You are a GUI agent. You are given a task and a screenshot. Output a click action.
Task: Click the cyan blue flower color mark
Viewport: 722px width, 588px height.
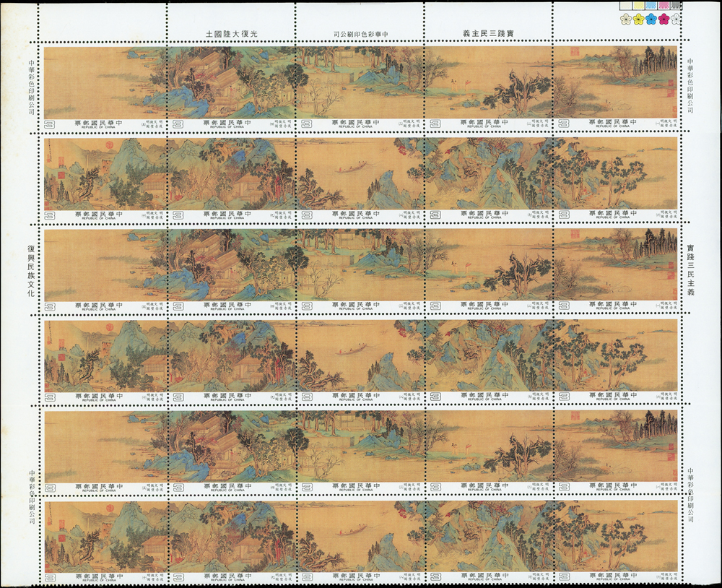pos(651,20)
